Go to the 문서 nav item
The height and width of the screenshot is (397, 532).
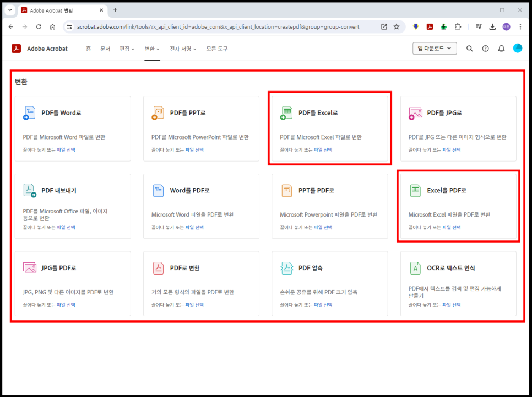(x=105, y=49)
